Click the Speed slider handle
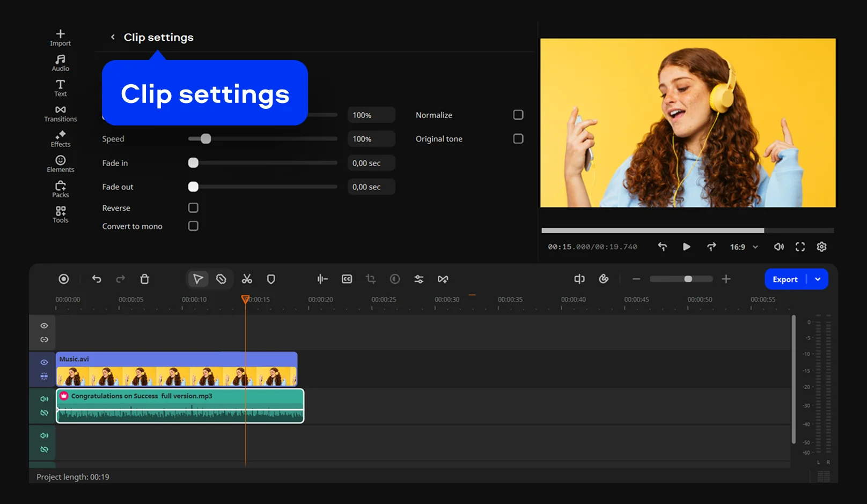 click(205, 139)
